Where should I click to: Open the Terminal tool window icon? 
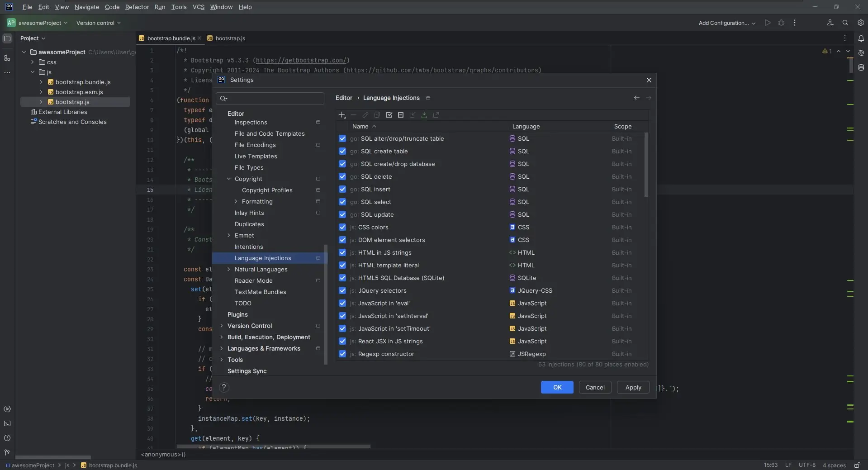[7, 424]
